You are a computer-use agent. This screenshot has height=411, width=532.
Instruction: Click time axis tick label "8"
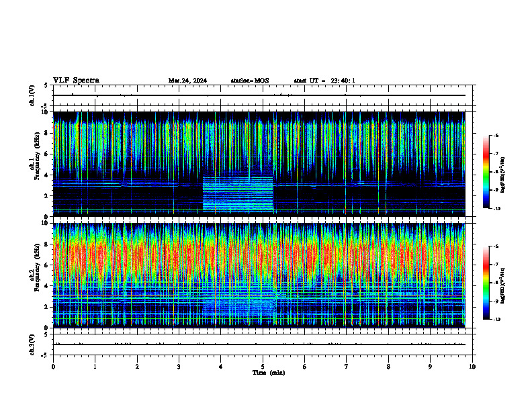[x=388, y=367]
